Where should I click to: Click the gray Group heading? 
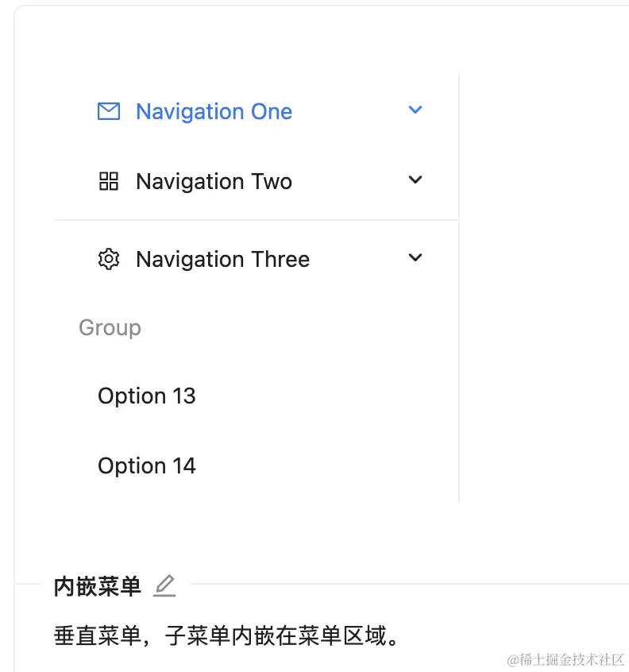[110, 328]
